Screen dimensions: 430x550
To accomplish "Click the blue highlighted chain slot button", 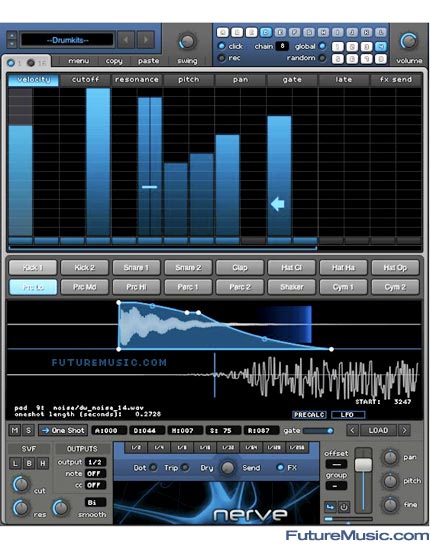I will point(381,46).
